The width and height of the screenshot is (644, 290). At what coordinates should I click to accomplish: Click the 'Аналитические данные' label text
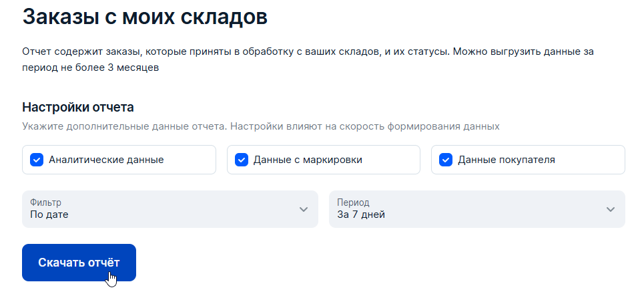[x=106, y=160]
